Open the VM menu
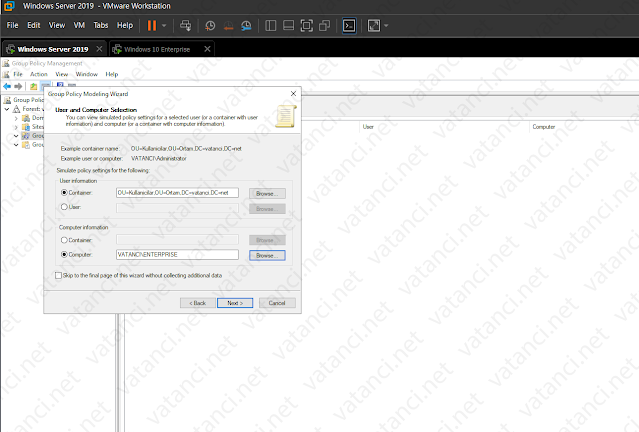This screenshot has width=639, height=432. pyautogui.click(x=79, y=25)
